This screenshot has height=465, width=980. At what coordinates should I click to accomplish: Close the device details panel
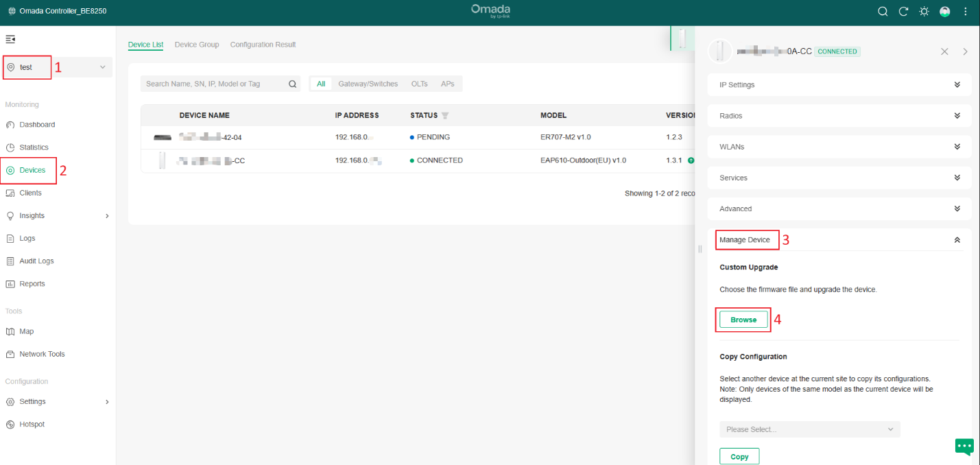[944, 51]
